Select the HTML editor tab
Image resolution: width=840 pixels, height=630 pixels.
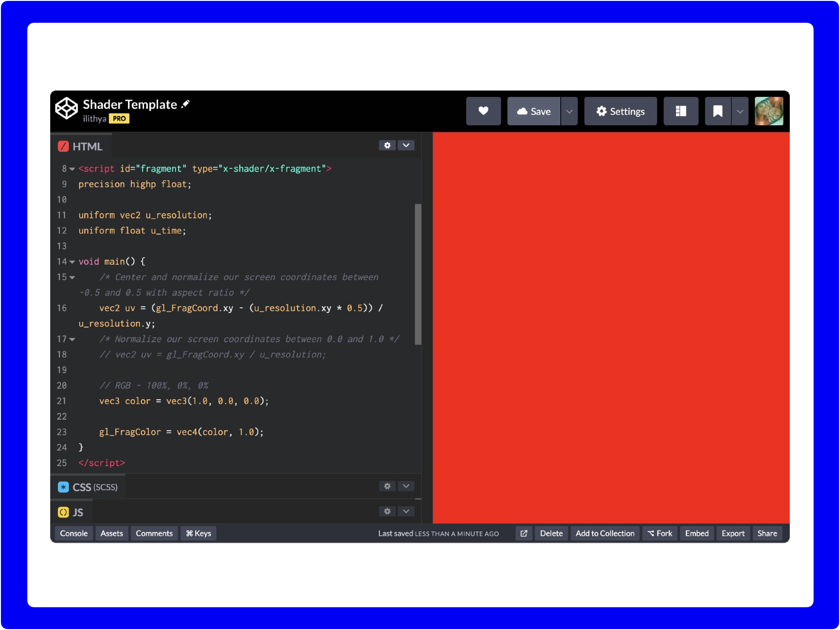(x=81, y=146)
